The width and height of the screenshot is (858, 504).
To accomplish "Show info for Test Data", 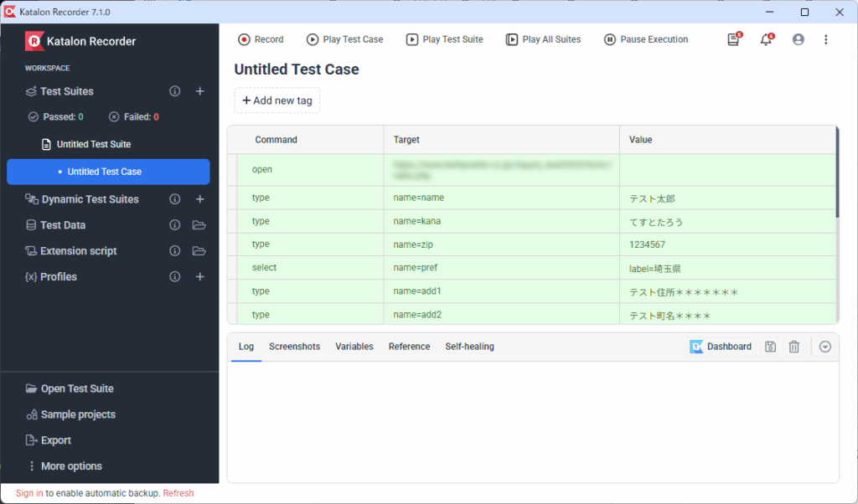I will [x=174, y=224].
